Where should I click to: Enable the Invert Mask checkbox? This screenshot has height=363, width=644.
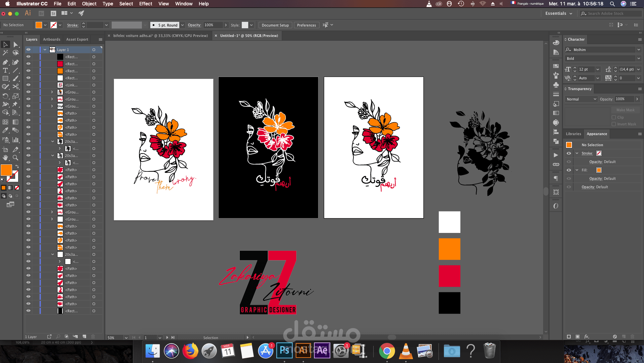tap(614, 124)
